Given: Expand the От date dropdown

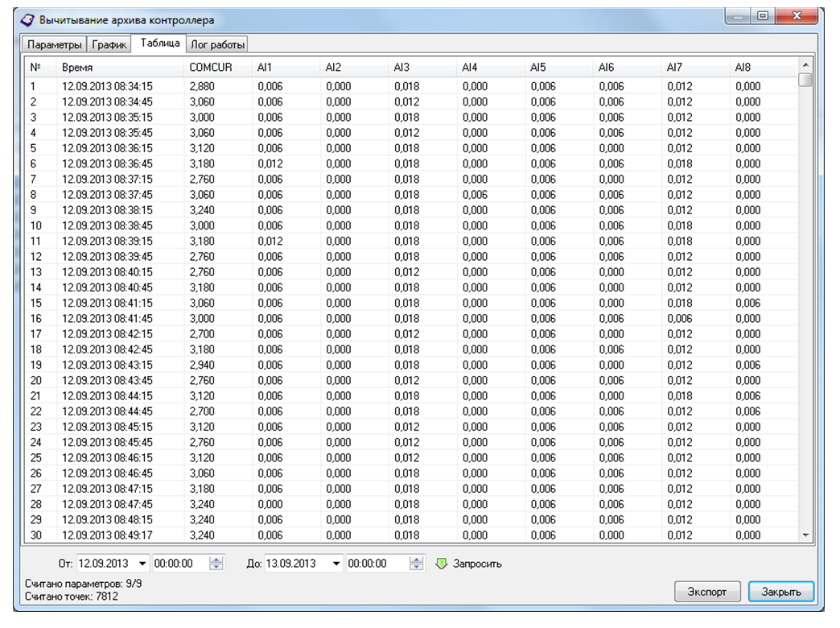Looking at the screenshot, I should click(x=143, y=564).
